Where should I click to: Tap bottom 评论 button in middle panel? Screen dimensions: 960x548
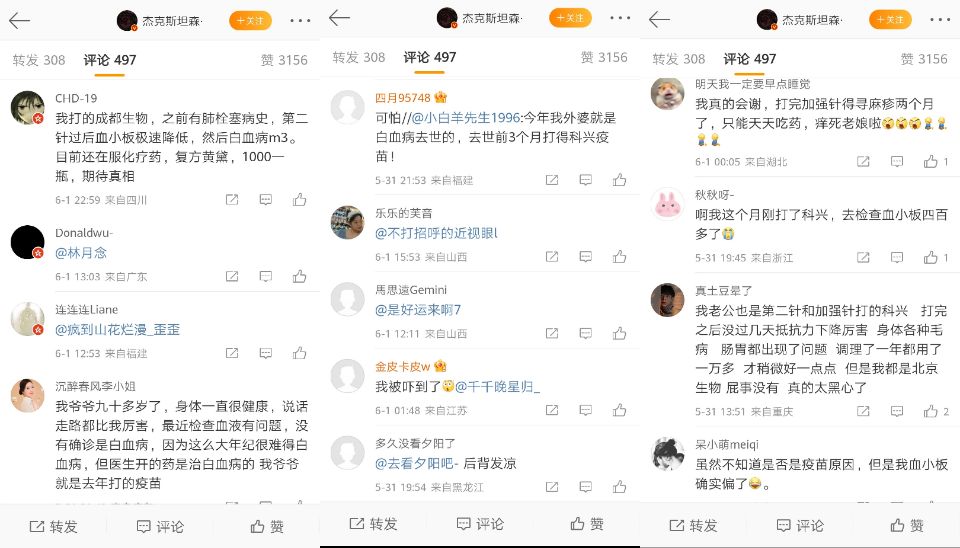[480, 524]
